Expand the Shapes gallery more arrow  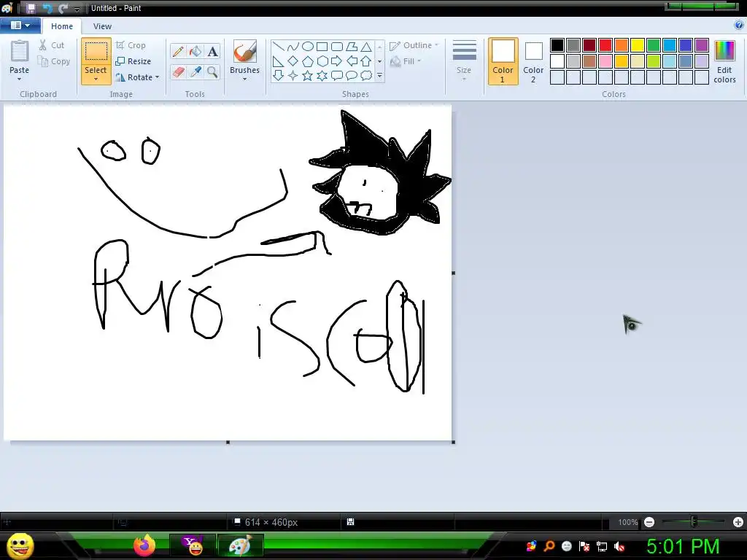[x=379, y=75]
